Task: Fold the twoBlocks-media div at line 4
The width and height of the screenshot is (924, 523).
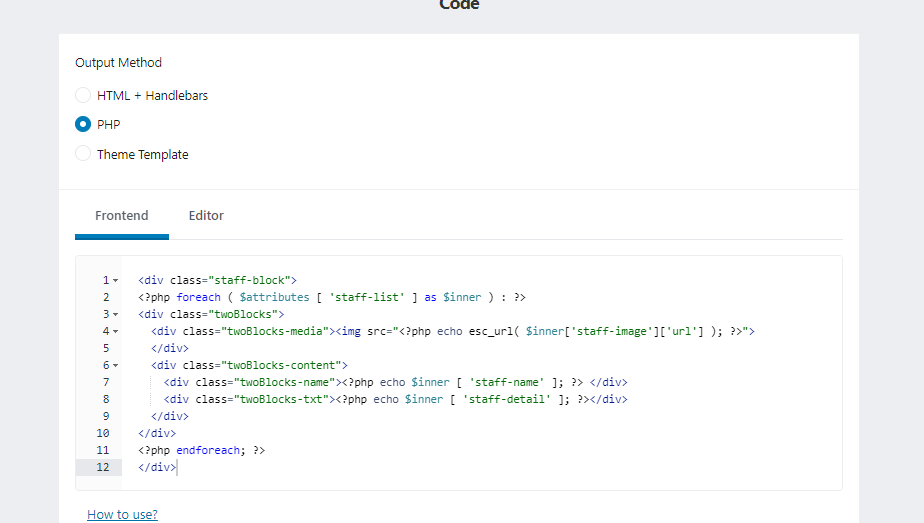Action: coord(116,332)
